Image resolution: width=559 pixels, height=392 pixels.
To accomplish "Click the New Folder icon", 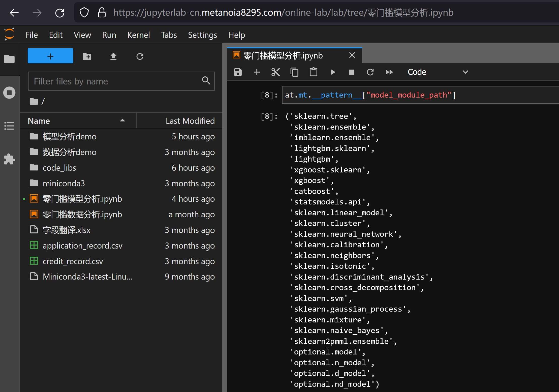I will click(87, 56).
